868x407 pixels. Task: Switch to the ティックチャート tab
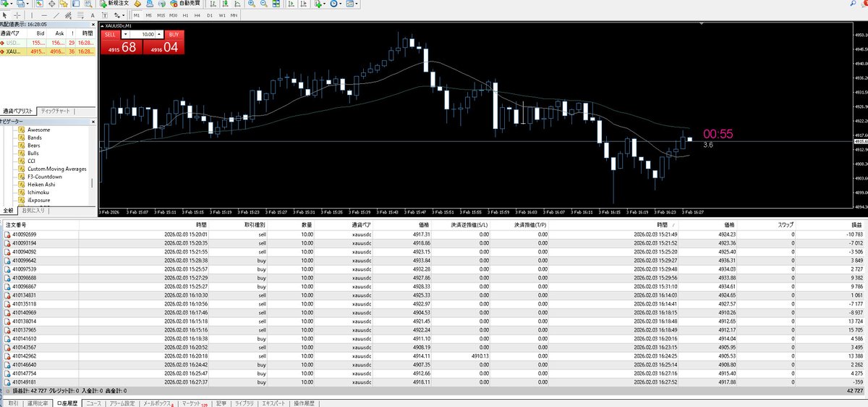point(56,111)
